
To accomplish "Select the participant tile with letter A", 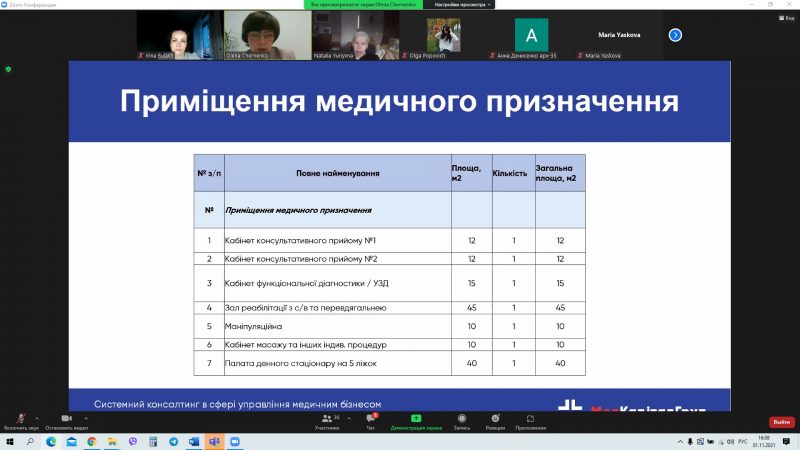I will pyautogui.click(x=531, y=35).
